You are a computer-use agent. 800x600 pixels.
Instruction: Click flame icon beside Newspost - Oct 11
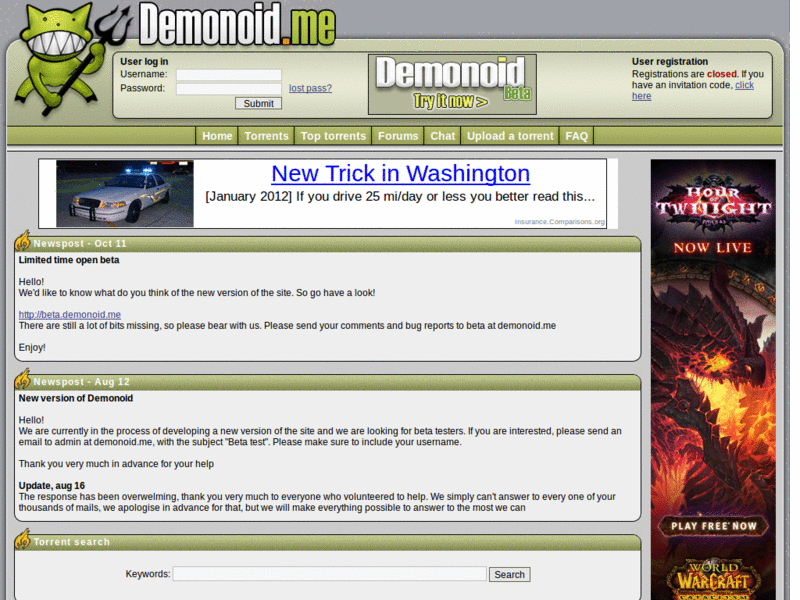tap(22, 241)
